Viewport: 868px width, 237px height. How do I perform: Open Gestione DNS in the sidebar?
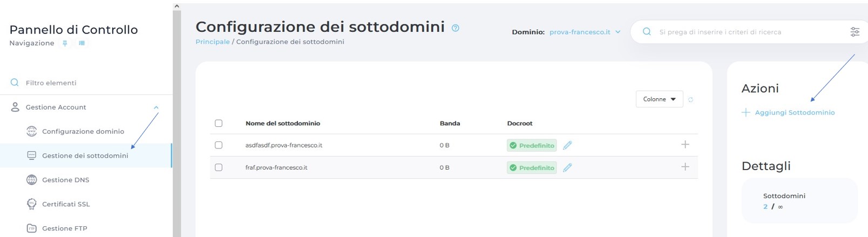[x=66, y=180]
